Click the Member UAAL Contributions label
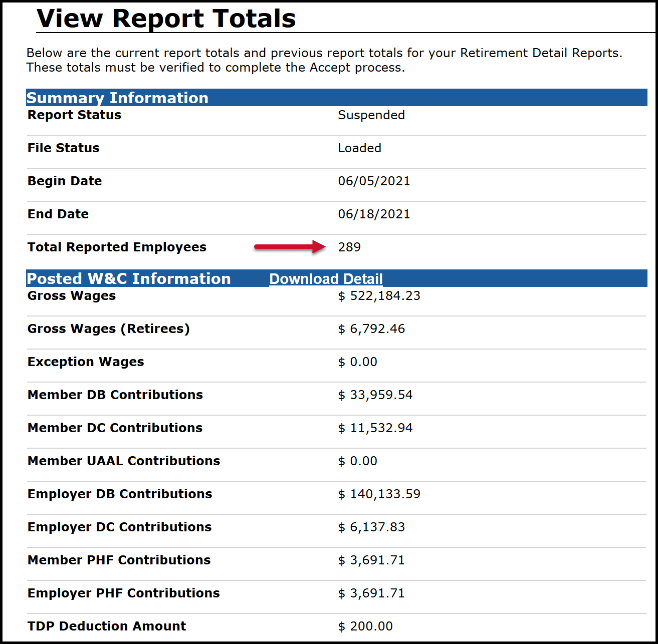This screenshot has width=658, height=644. [124, 461]
